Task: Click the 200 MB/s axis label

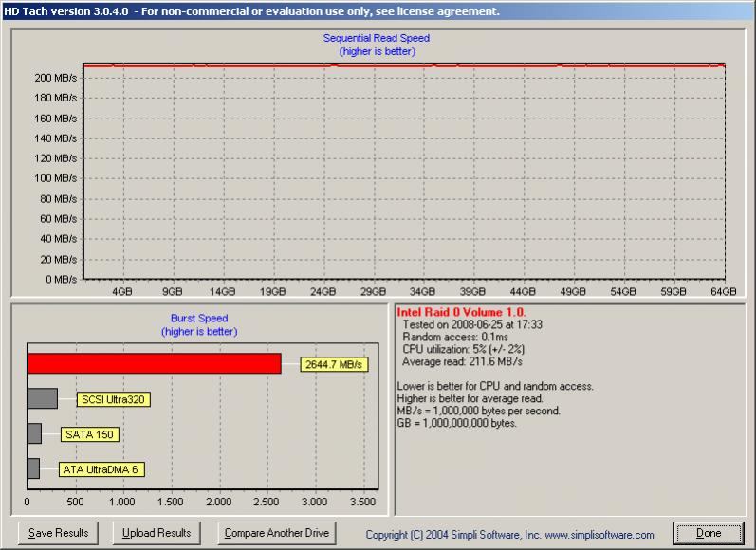Action: point(55,78)
